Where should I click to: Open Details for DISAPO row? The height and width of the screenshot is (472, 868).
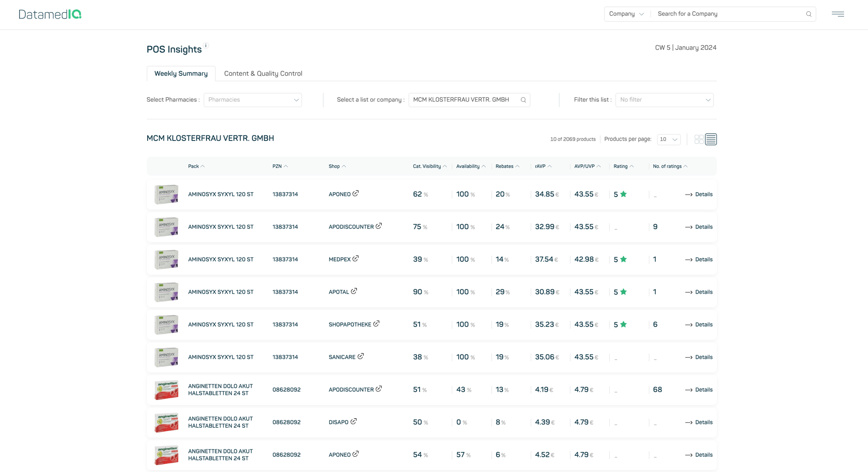pos(699,422)
